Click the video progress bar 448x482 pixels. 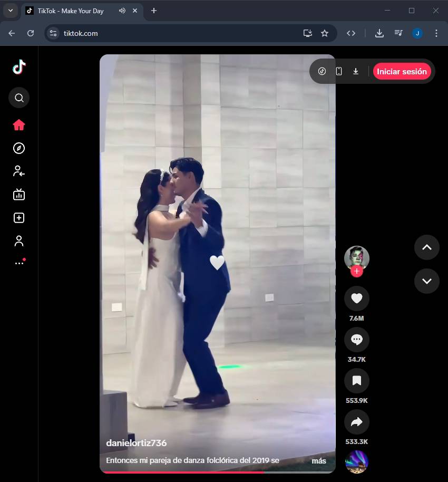pyautogui.click(x=217, y=472)
